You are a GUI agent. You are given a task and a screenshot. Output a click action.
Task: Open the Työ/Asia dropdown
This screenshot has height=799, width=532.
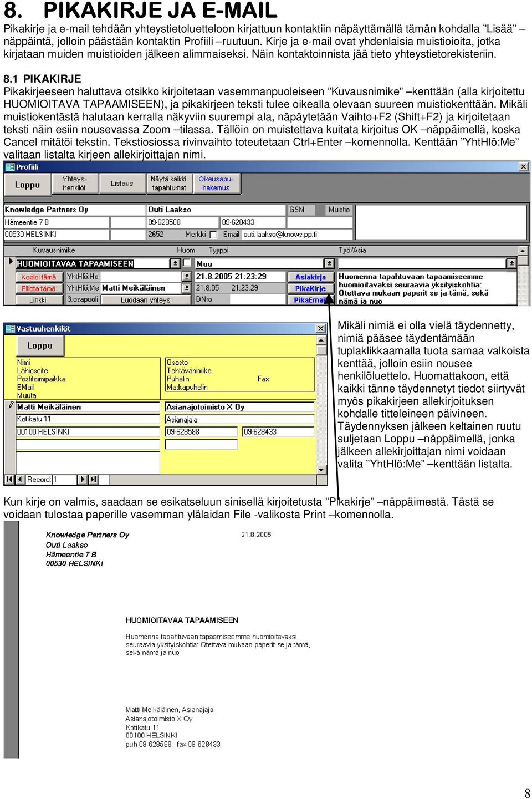pos(512,263)
